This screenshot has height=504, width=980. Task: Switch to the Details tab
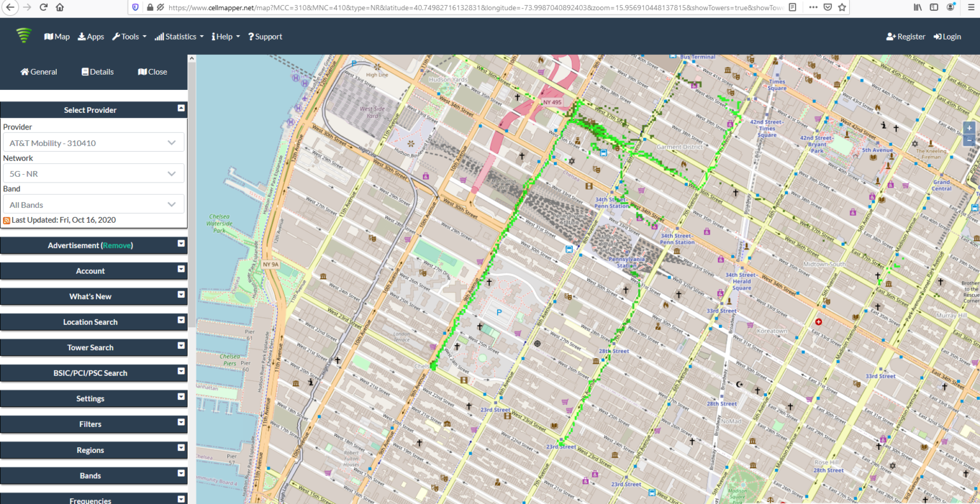click(x=97, y=71)
